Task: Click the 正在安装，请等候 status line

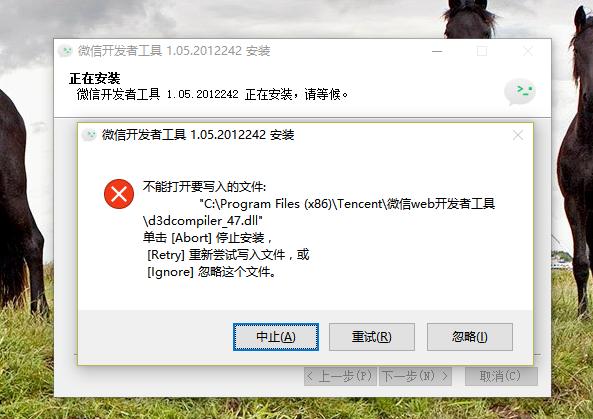Action: pyautogui.click(x=212, y=94)
